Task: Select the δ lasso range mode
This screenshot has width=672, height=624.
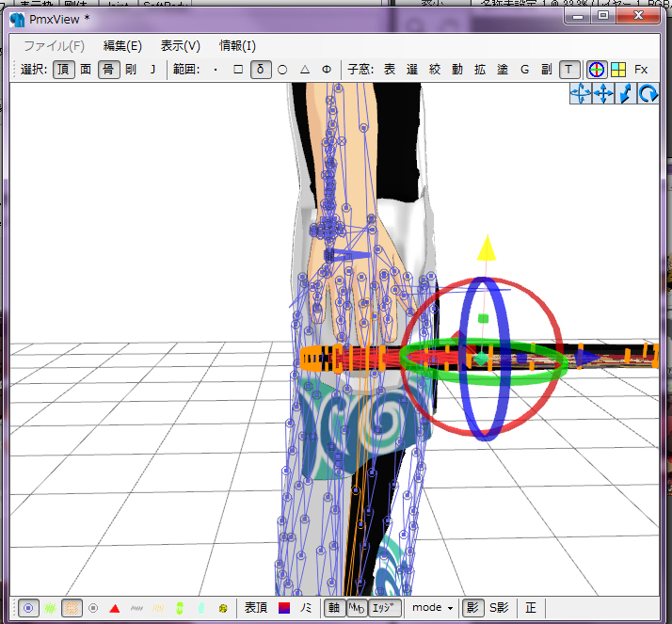Action: pos(261,70)
